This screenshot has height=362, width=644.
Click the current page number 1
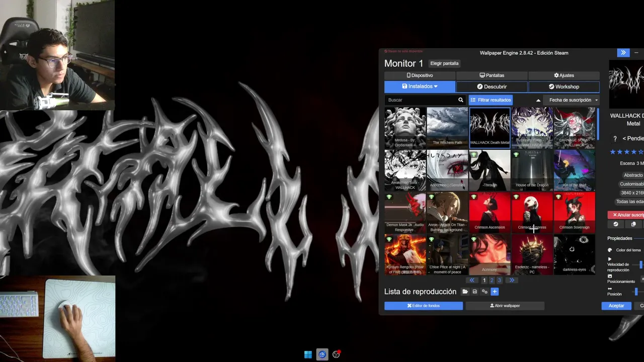click(484, 281)
